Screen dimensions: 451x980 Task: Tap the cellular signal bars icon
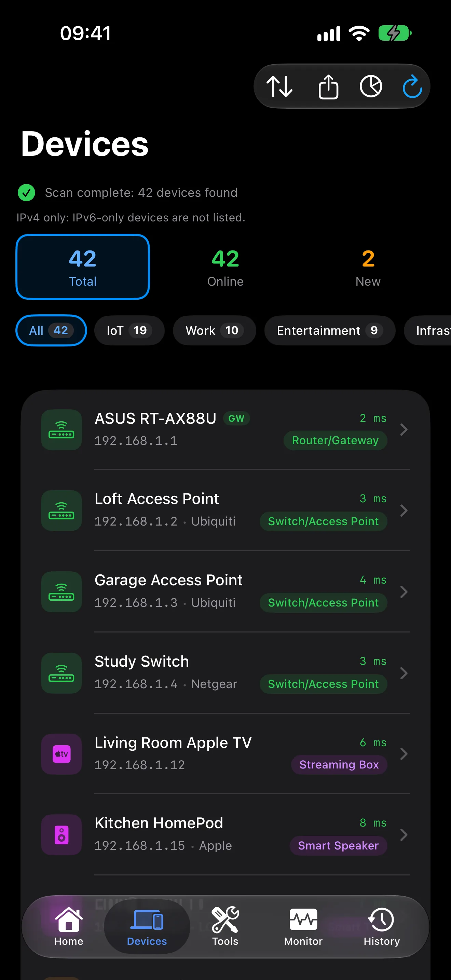329,33
